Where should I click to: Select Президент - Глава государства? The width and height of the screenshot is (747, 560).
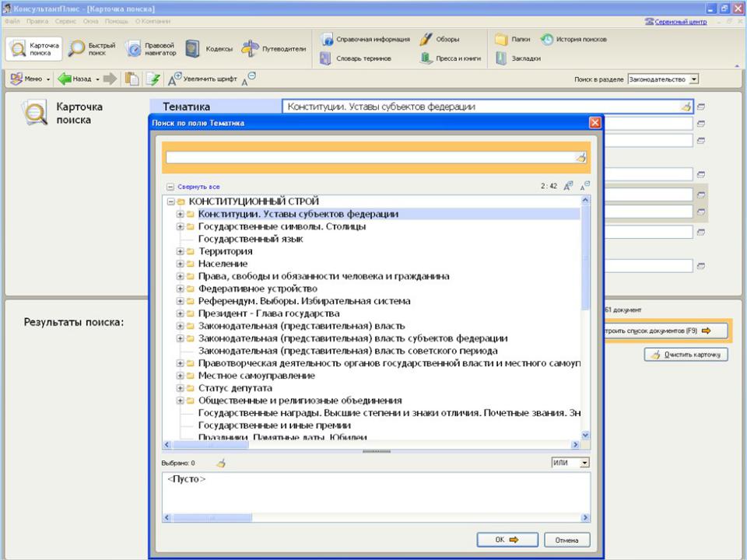[268, 313]
